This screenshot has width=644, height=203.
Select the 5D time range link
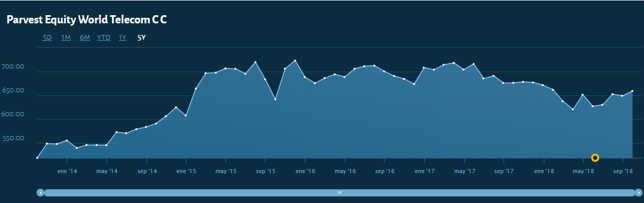coord(47,38)
